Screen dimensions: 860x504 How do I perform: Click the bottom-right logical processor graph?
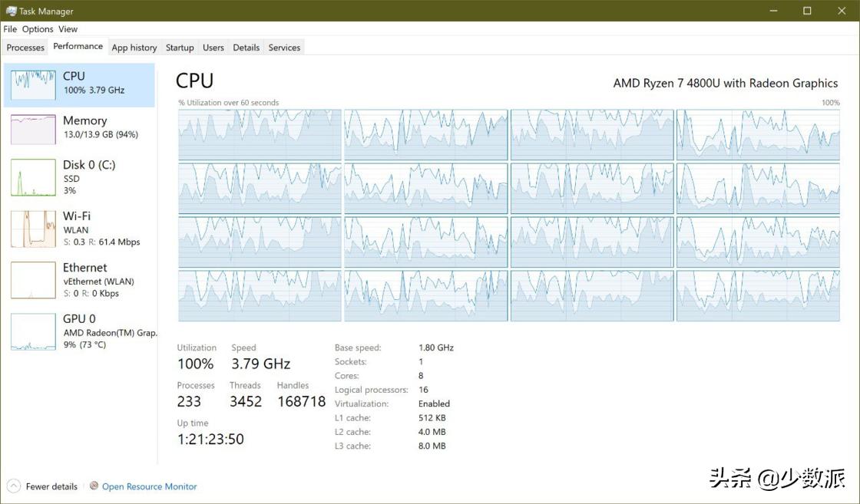click(x=758, y=296)
